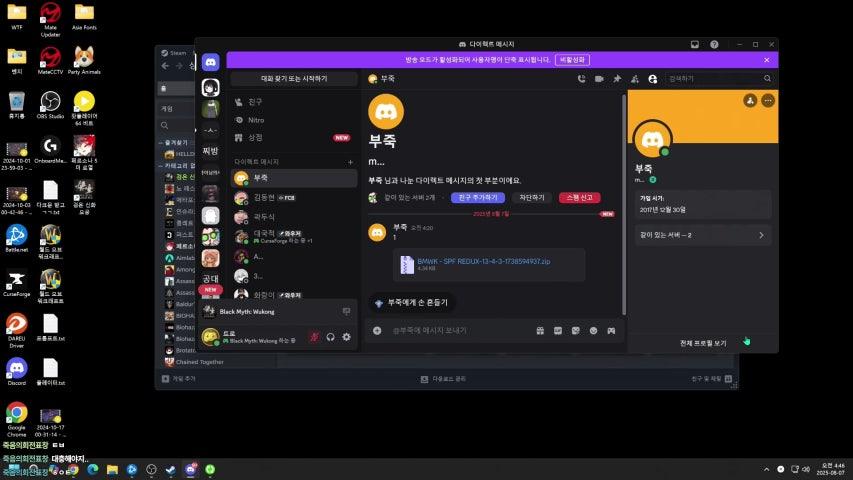
Task: Click the 대화 찾기 또는 시작하기 search box
Action: coord(294,79)
